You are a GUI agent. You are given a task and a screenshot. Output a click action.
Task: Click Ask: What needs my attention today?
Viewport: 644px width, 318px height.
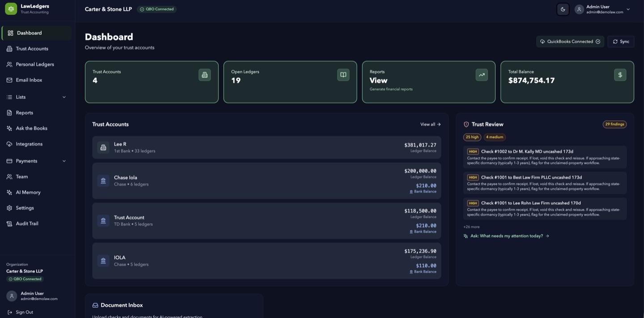[x=506, y=236]
